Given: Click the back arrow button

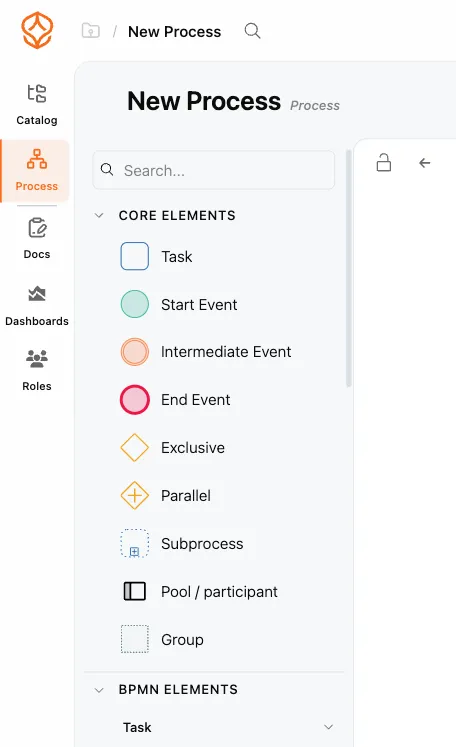Looking at the screenshot, I should 425,163.
